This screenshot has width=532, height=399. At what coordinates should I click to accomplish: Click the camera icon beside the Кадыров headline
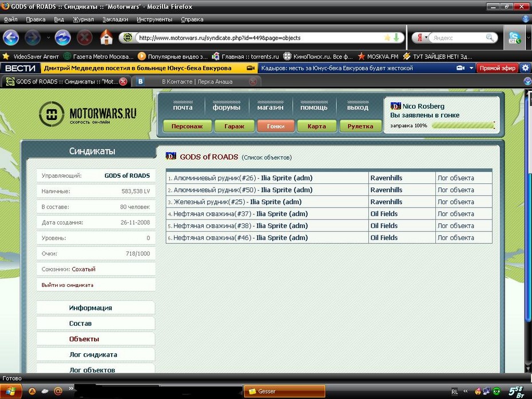[460, 68]
